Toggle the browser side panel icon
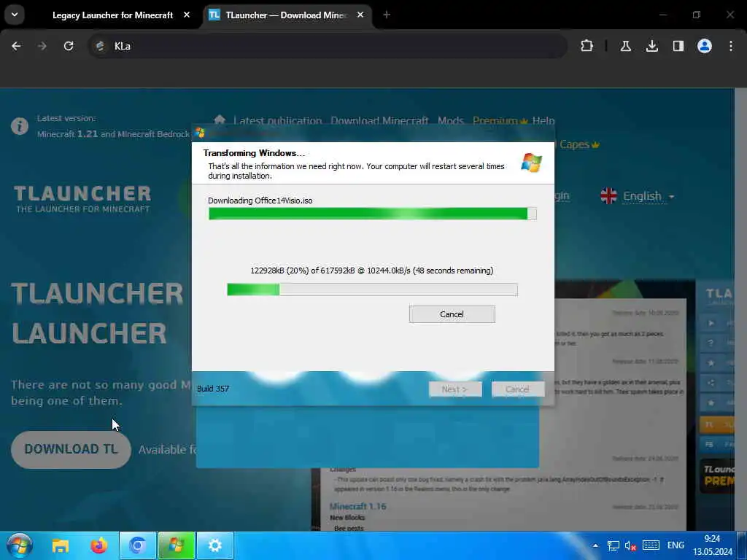 coord(678,46)
